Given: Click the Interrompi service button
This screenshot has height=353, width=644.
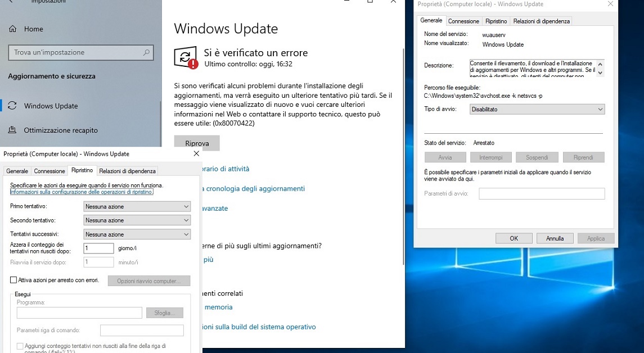Looking at the screenshot, I should [x=491, y=157].
